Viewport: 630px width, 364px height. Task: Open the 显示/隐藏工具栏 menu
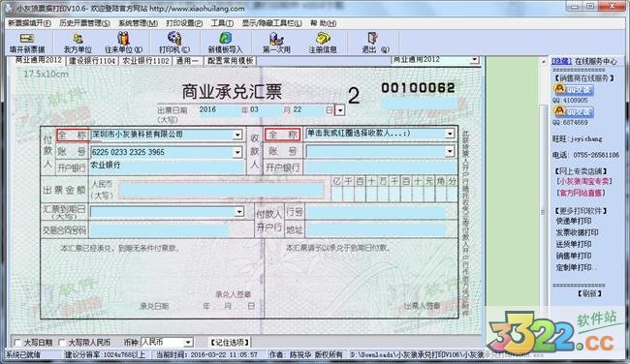tap(271, 23)
